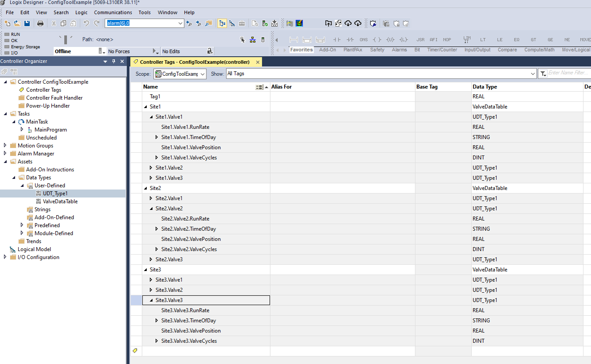Print using the printer toolbar icon
The image size is (591, 364).
(40, 23)
